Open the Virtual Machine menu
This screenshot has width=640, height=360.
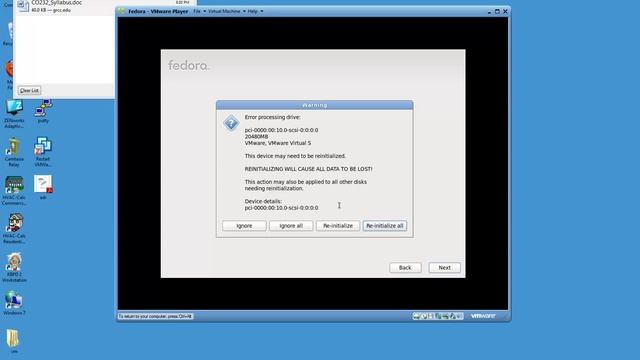coord(227,11)
